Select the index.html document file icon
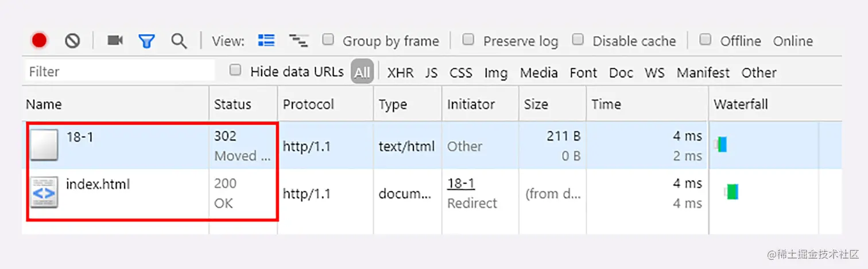This screenshot has height=269, width=868. click(44, 193)
